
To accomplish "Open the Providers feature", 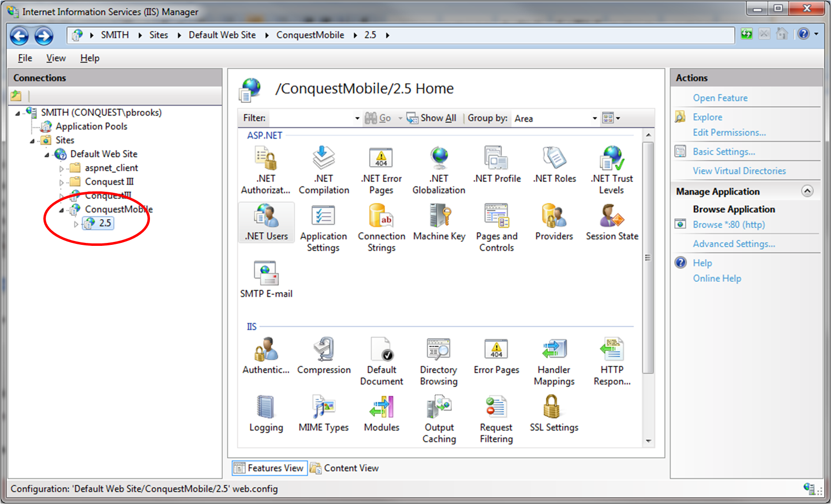I will pyautogui.click(x=554, y=222).
